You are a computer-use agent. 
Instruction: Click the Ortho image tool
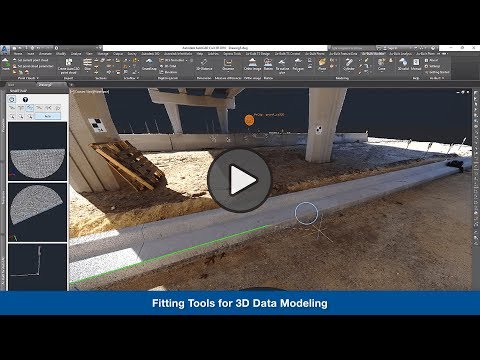[252, 64]
